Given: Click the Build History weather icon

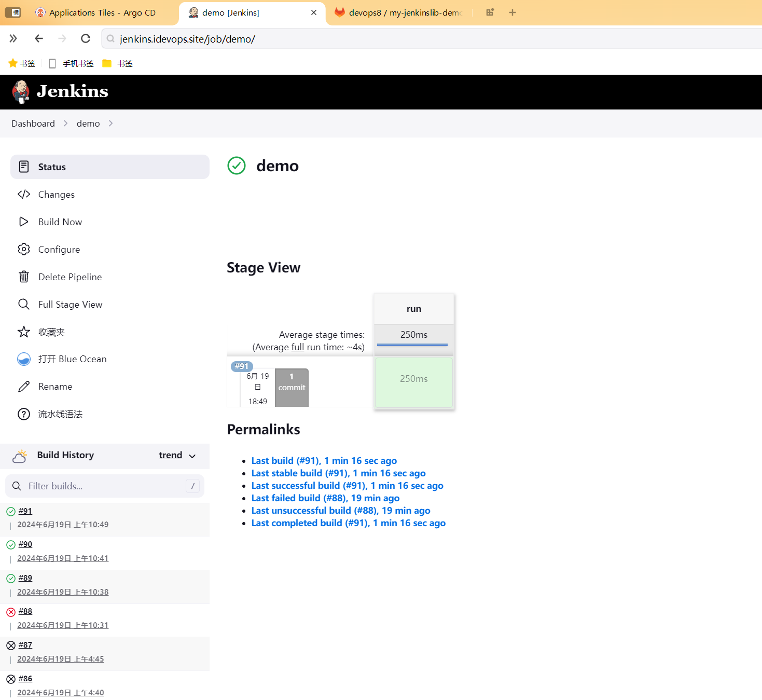Looking at the screenshot, I should pyautogui.click(x=20, y=456).
